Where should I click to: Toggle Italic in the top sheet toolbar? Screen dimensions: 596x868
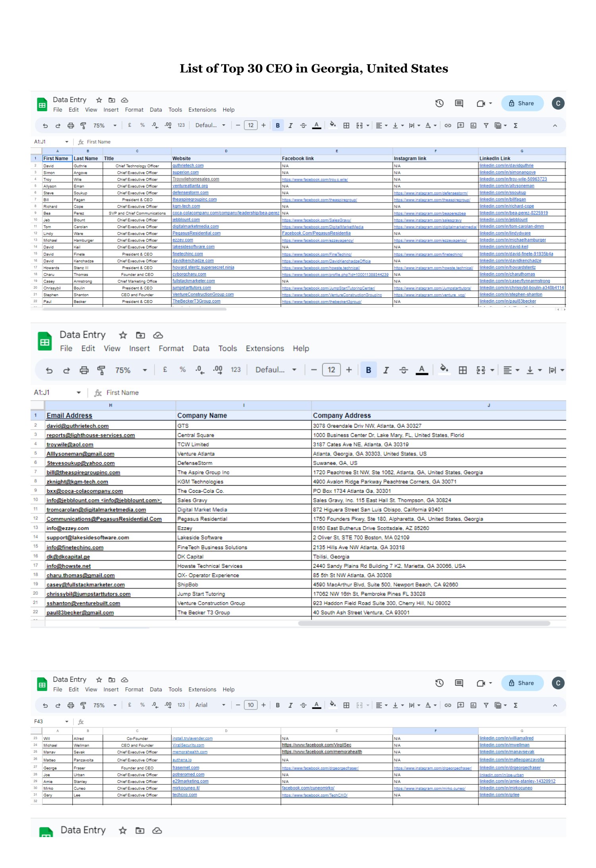pos(290,125)
